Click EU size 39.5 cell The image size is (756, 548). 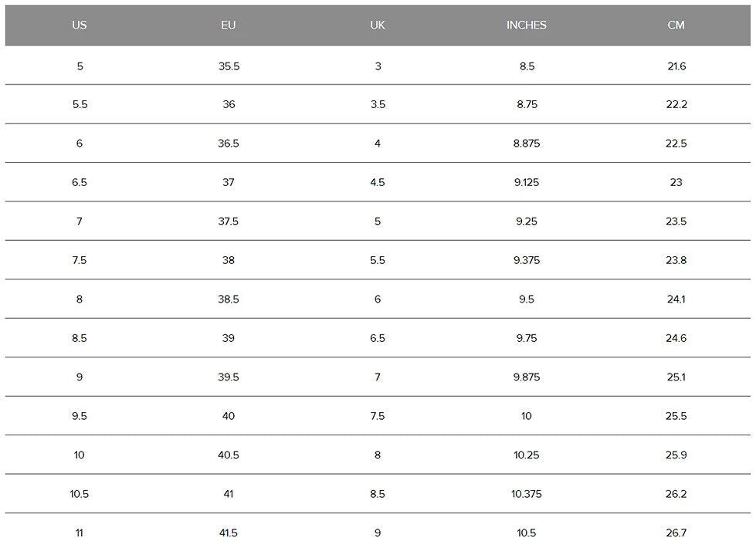tap(229, 377)
